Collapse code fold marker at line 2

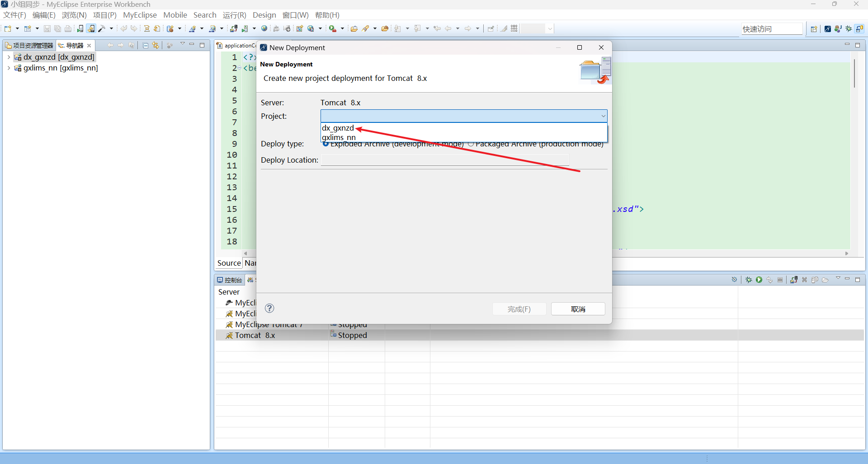click(240, 68)
